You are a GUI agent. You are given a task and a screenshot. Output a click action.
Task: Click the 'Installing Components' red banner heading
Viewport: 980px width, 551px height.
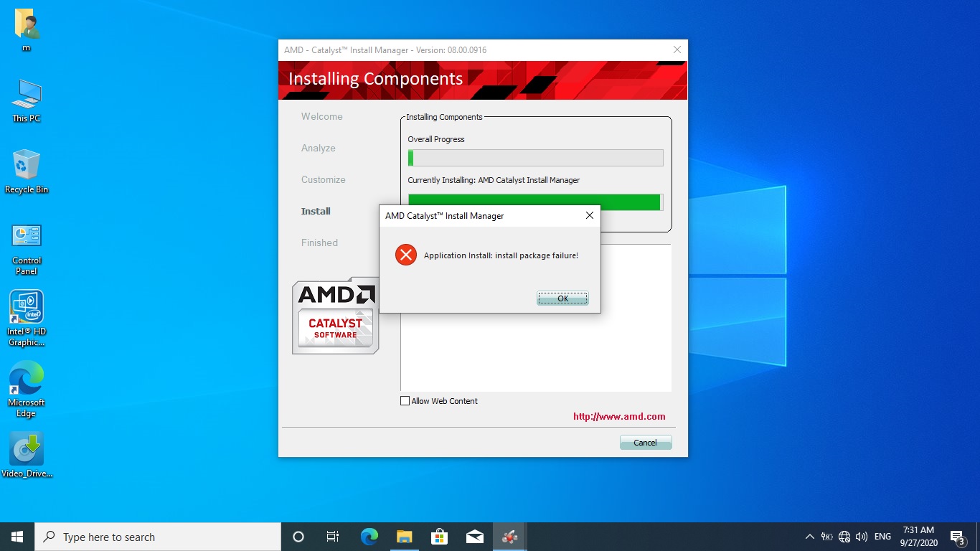pos(375,79)
